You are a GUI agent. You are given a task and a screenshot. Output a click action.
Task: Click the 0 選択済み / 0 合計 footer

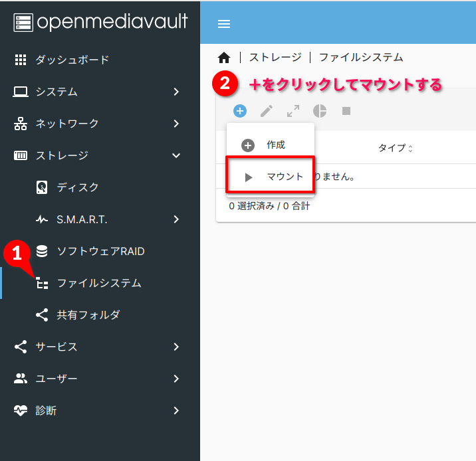[x=269, y=206]
